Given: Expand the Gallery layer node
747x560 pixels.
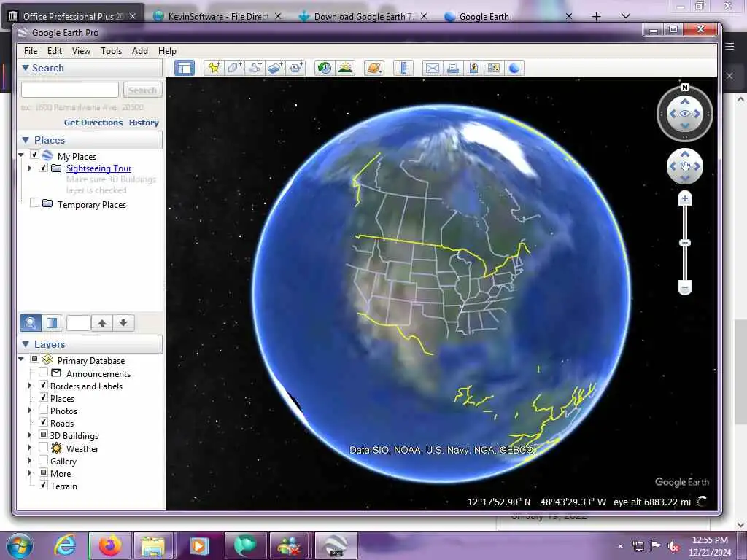Looking at the screenshot, I should [29, 461].
